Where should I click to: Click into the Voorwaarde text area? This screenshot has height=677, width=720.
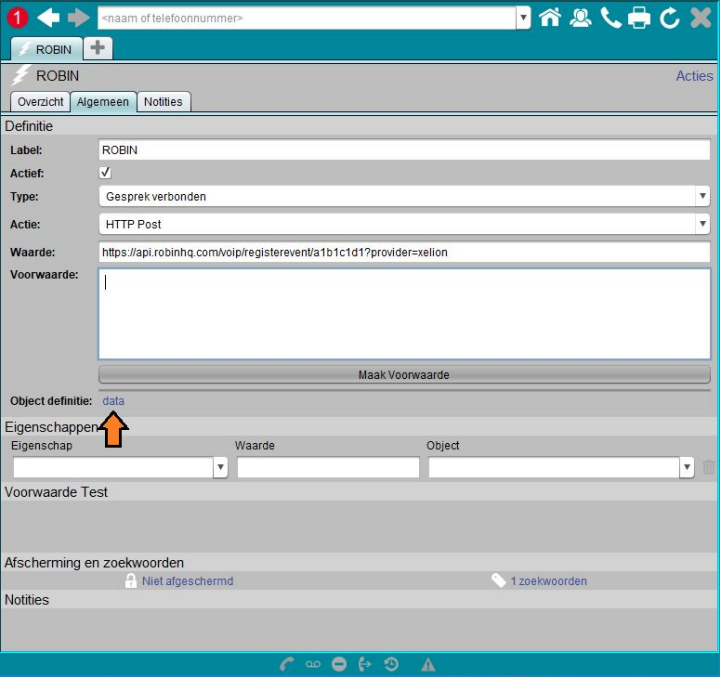404,313
